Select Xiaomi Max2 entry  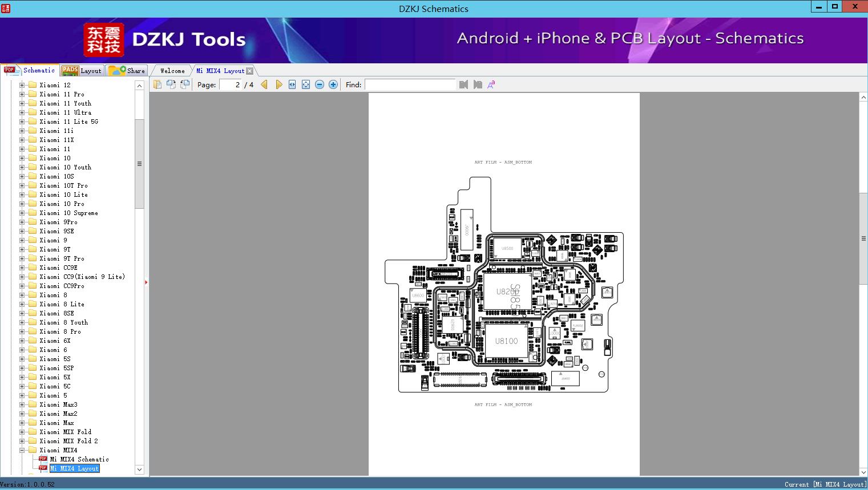[58, 414]
